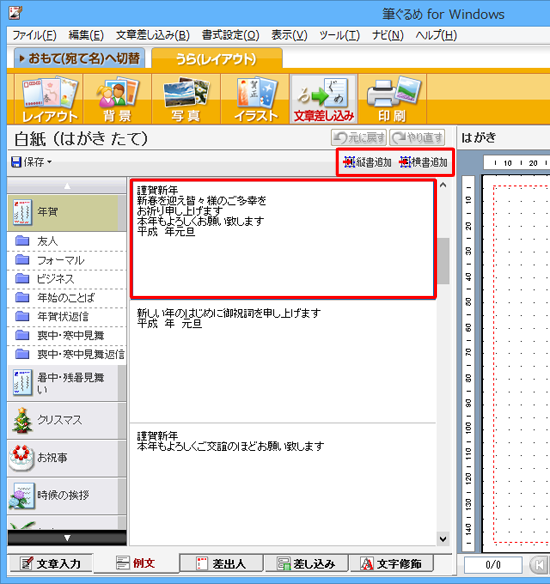550x584 pixels.
Task: Click the 0/0 page counter field
Action: [493, 565]
